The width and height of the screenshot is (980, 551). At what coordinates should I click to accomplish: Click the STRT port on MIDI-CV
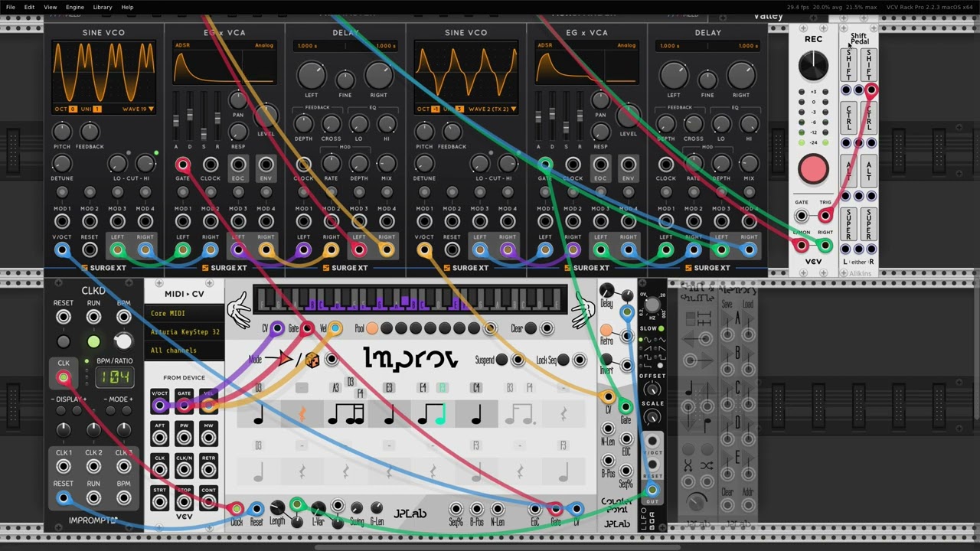[x=159, y=501]
